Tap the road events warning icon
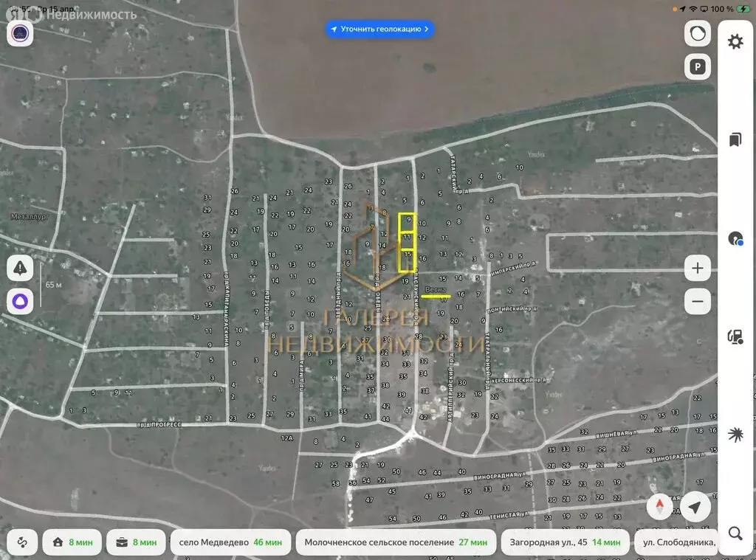This screenshot has width=756, height=560. [20, 268]
